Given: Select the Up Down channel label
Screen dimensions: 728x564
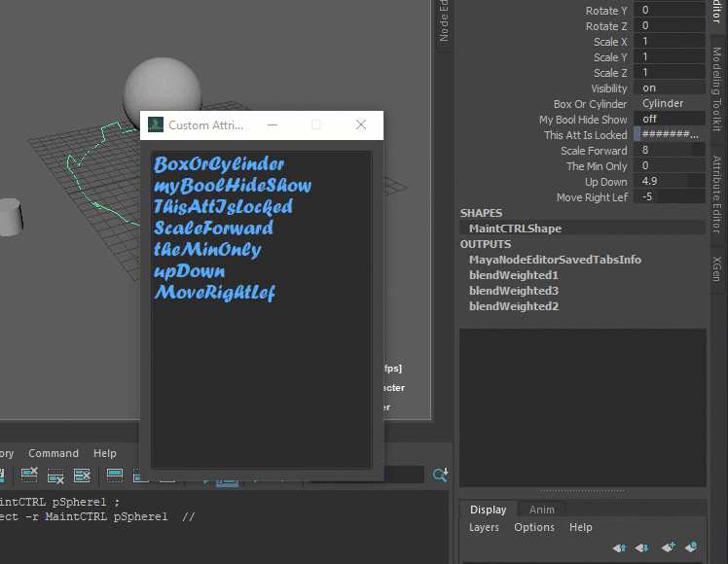Looking at the screenshot, I should tap(605, 182).
